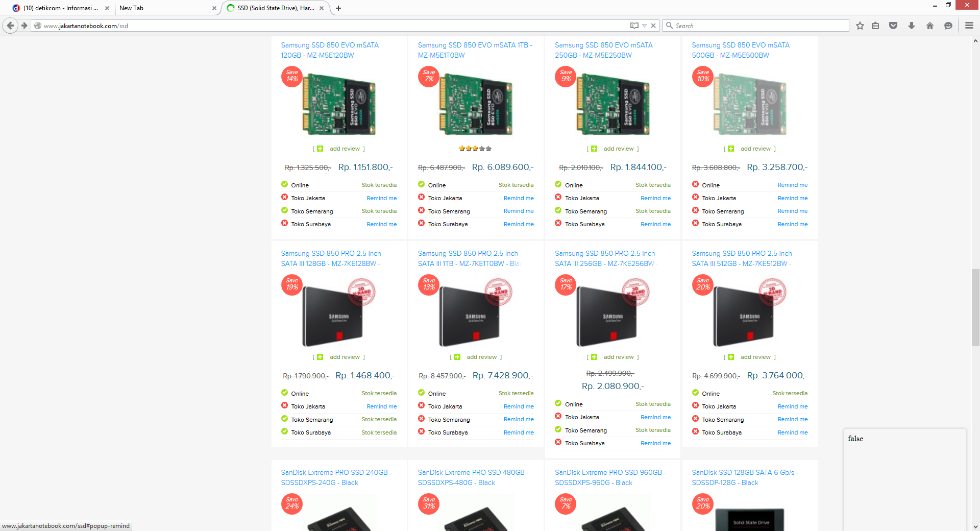Click 850 PRO 128GB product image
Image resolution: width=980 pixels, height=531 pixels.
pos(338,312)
